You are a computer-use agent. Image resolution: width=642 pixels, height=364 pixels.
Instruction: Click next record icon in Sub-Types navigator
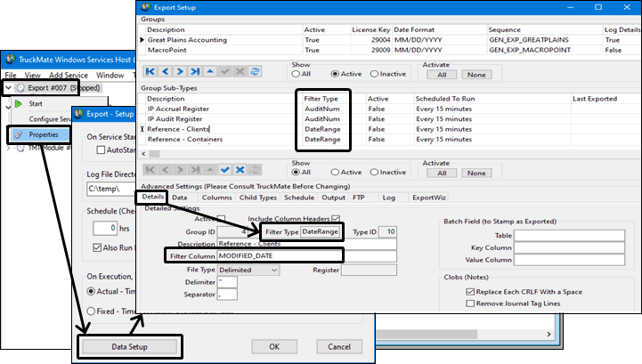180,170
